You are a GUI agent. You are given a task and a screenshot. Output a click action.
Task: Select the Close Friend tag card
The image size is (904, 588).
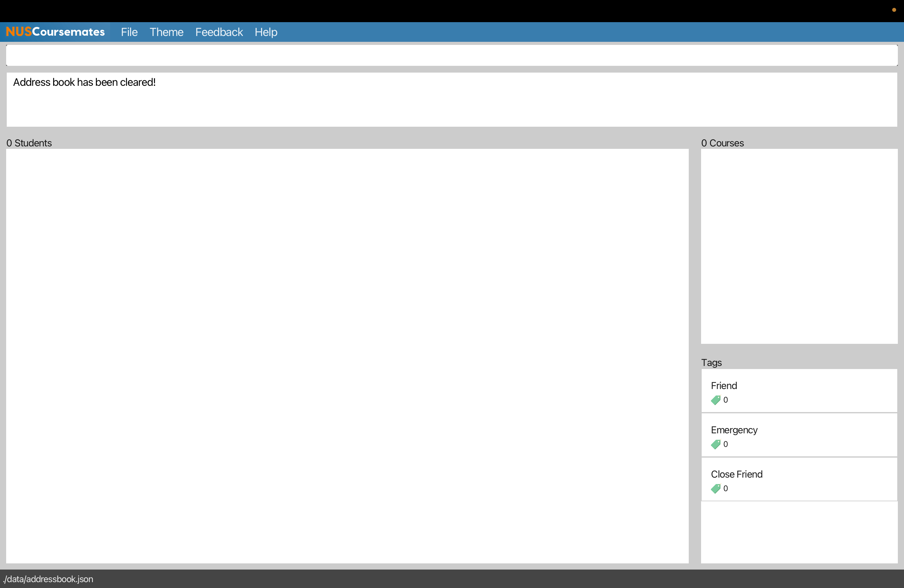coord(799,479)
